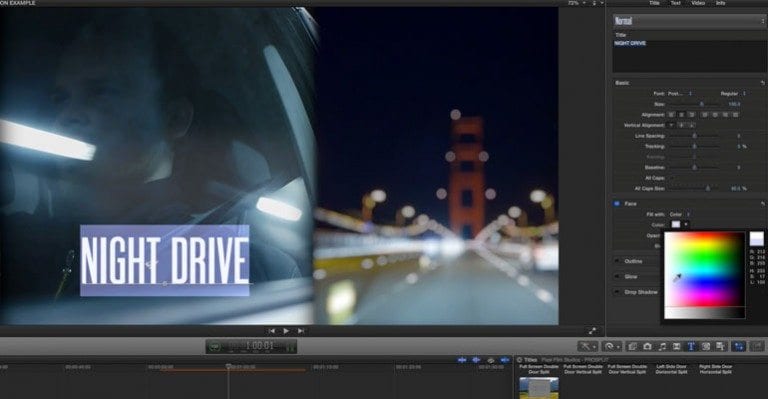Show the Themes browser
This screenshot has height=399, width=768.
(720, 347)
